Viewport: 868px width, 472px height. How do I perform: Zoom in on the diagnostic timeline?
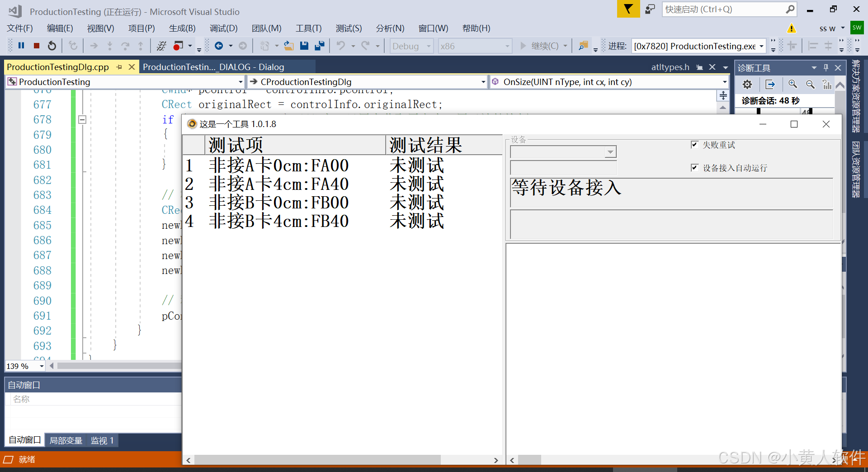click(x=793, y=85)
